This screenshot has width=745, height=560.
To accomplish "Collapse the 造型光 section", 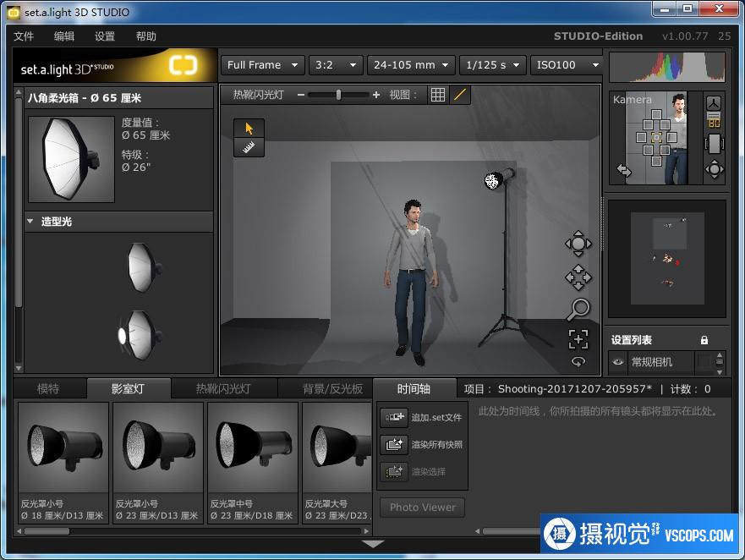I will [x=31, y=222].
